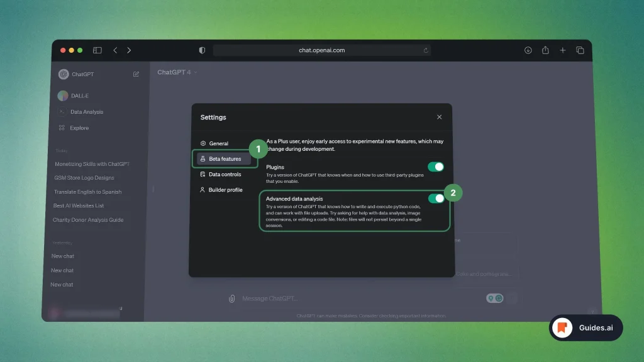Click the Beta features flask icon
Viewport: 644px width, 362px height.
[203, 159]
